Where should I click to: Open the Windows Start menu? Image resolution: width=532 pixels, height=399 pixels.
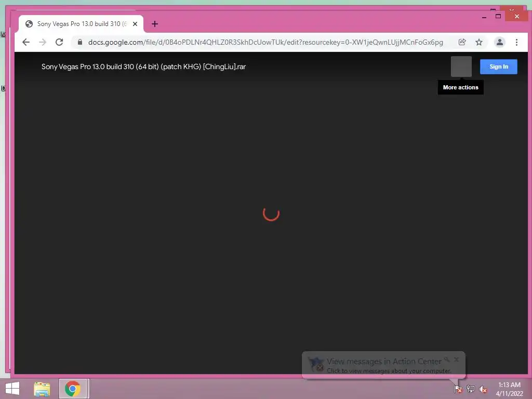[12, 389]
